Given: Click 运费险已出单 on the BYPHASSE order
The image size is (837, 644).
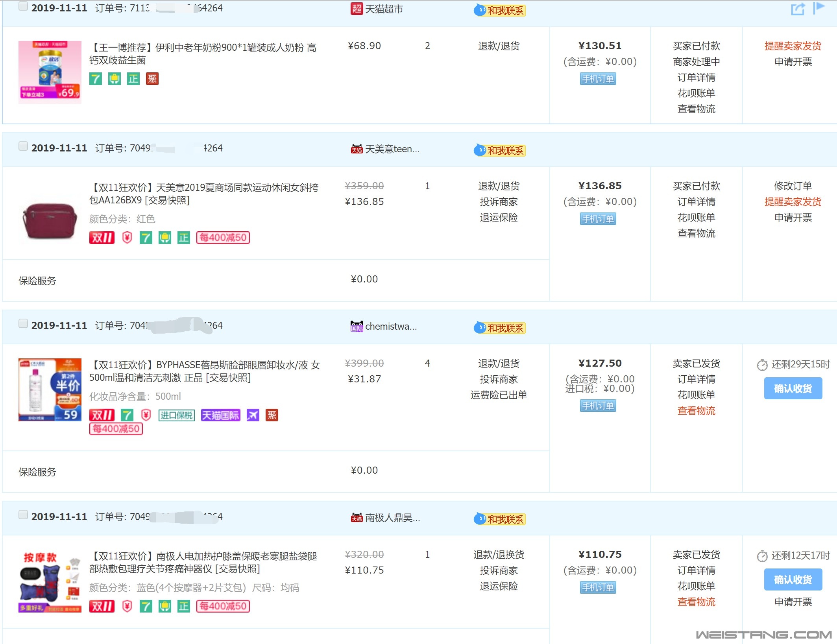Looking at the screenshot, I should click(x=499, y=395).
